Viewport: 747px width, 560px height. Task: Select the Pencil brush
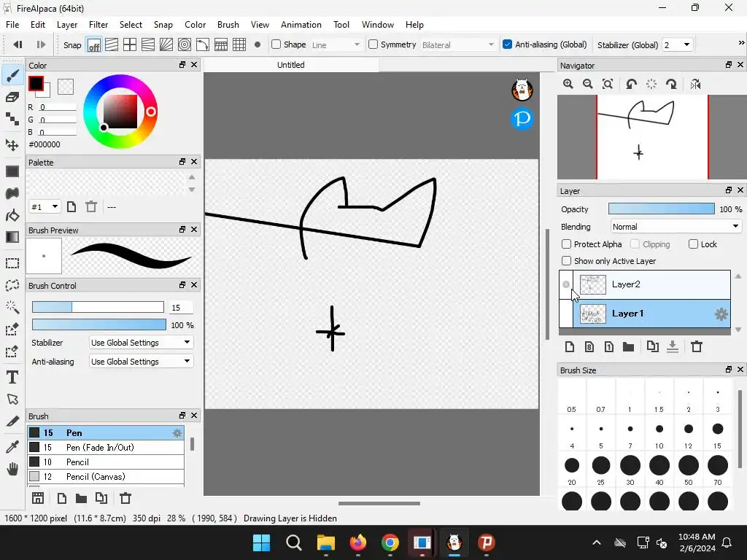coord(106,462)
